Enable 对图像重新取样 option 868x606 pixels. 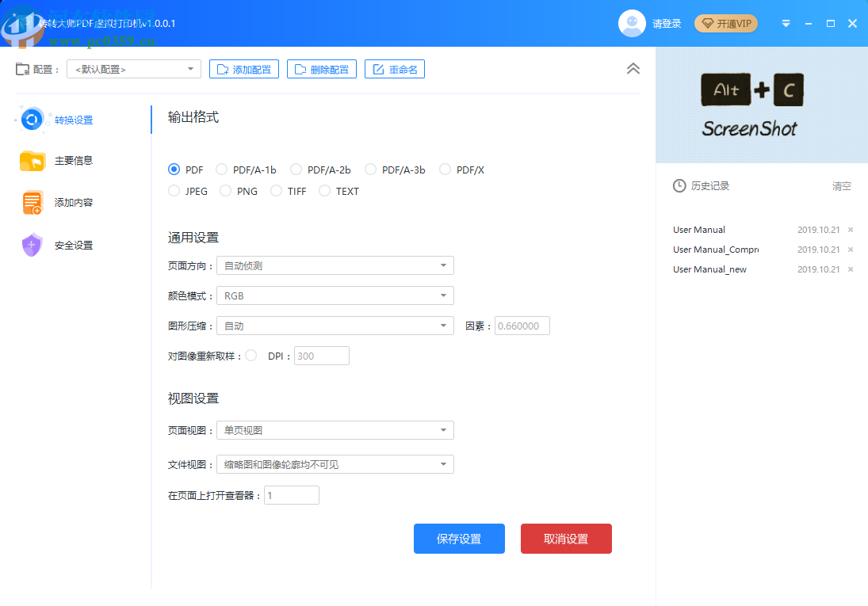[250, 356]
